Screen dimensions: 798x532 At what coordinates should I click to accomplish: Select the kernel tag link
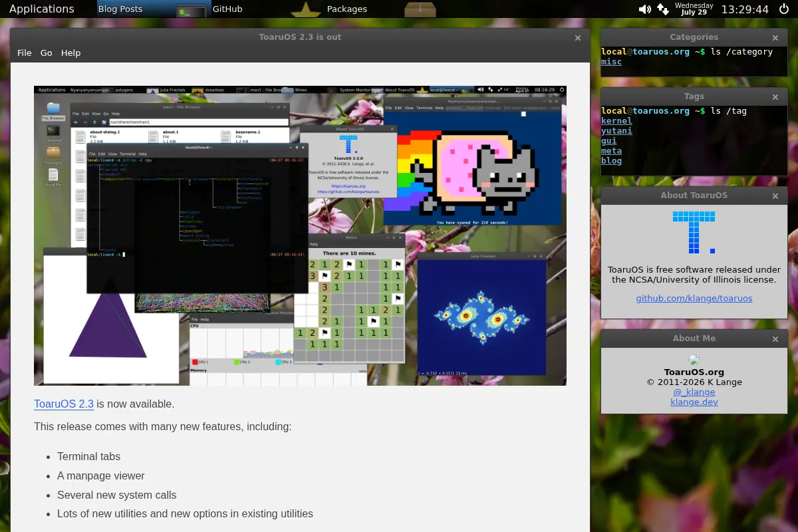[x=616, y=121]
